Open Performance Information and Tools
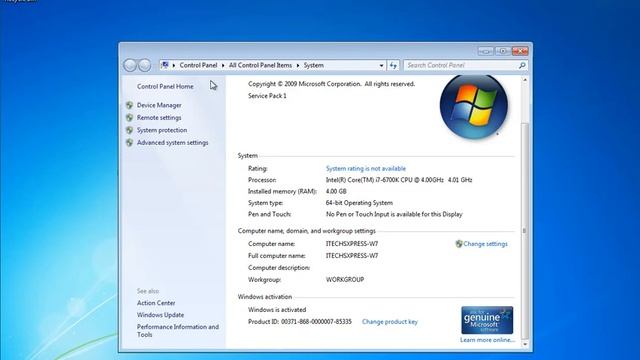The height and width of the screenshot is (360, 640). (x=178, y=331)
